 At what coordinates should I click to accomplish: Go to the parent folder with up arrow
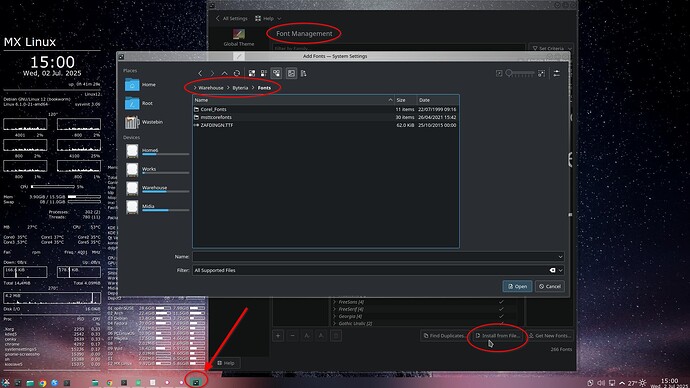click(224, 73)
